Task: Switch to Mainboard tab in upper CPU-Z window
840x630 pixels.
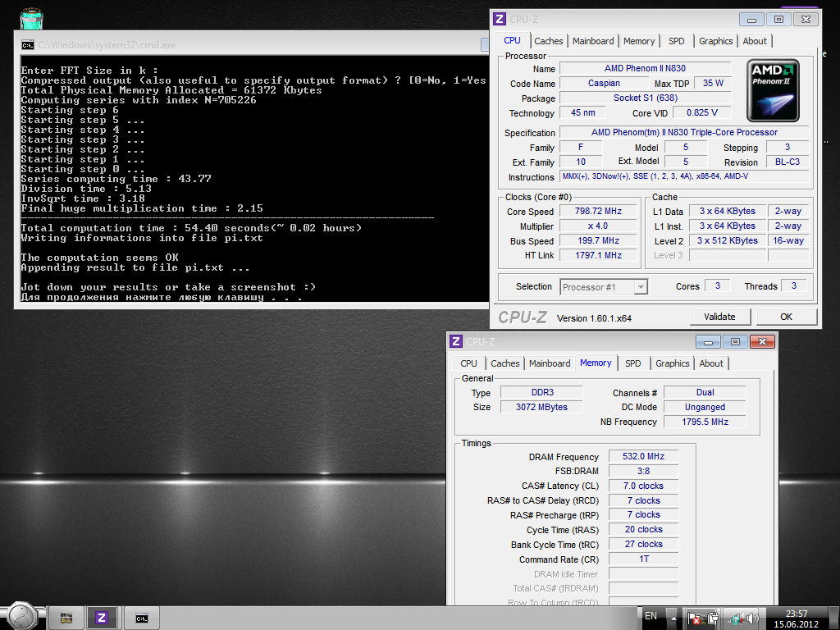Action: [593, 41]
